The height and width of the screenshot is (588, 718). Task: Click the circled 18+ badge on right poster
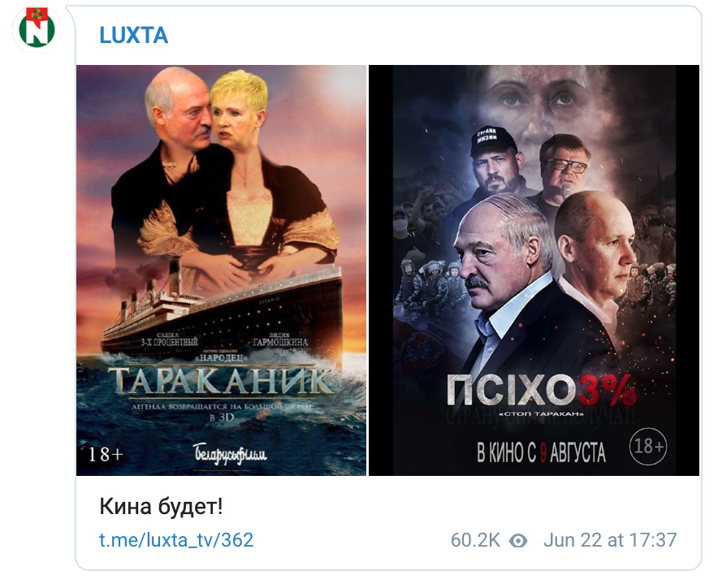coord(648,446)
